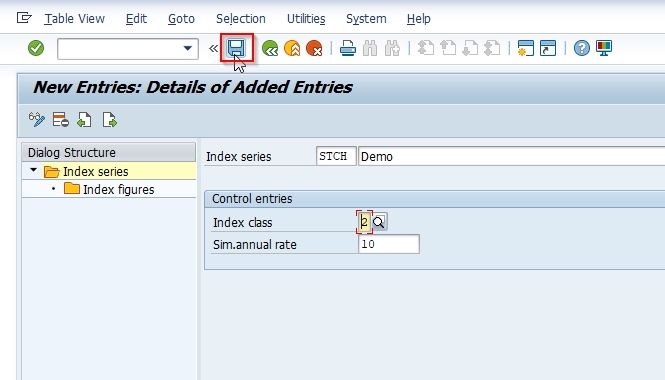The image size is (665, 380).
Task: Click the Sim.annual rate label
Action: tap(254, 244)
